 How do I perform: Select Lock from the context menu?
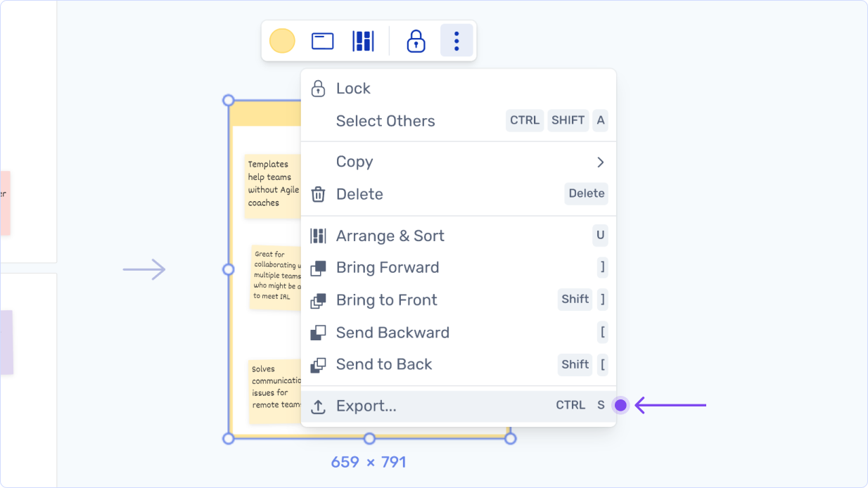[353, 89]
